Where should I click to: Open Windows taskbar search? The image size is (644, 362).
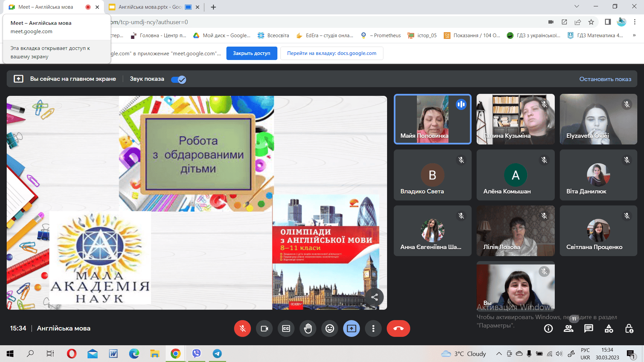(x=30, y=354)
